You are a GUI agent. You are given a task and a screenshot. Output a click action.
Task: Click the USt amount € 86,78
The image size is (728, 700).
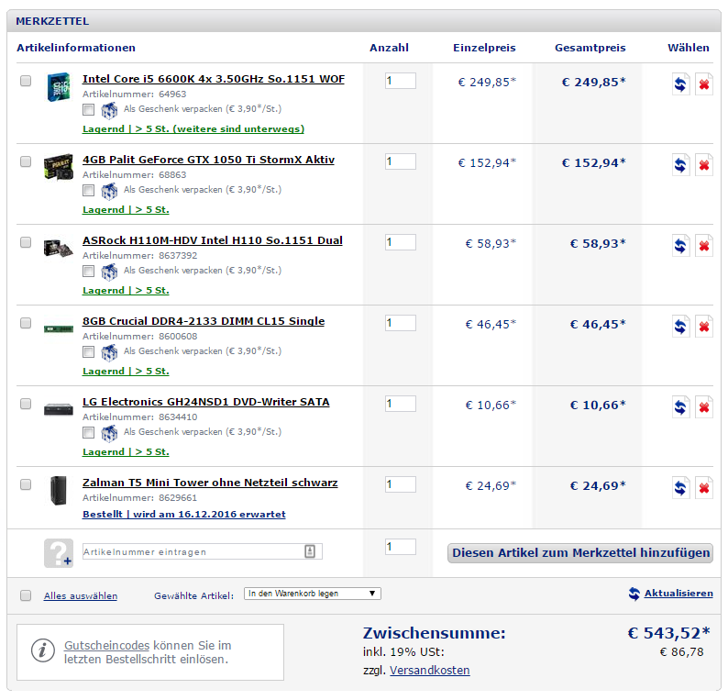681,652
